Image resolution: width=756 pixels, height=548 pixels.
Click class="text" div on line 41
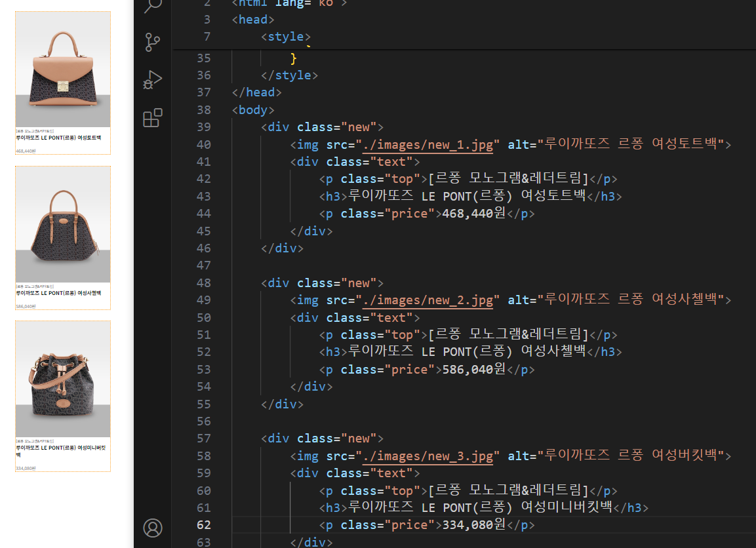(x=355, y=162)
